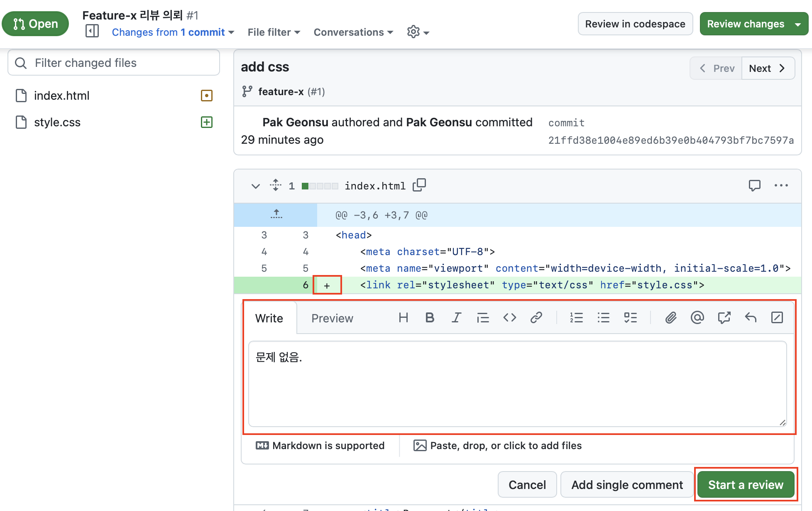Select style.css in the file tree
The image size is (812, 511).
(57, 123)
